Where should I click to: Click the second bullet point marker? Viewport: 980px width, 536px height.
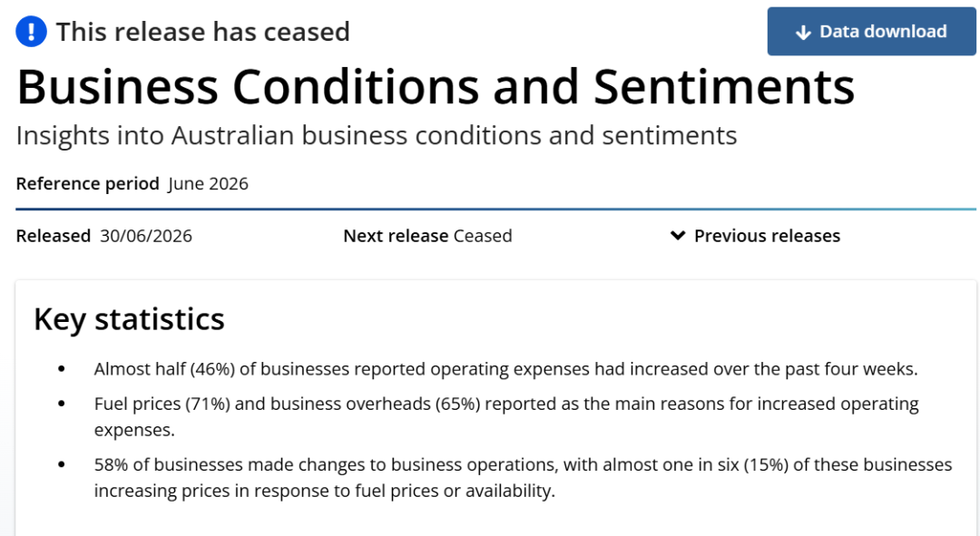(x=62, y=404)
